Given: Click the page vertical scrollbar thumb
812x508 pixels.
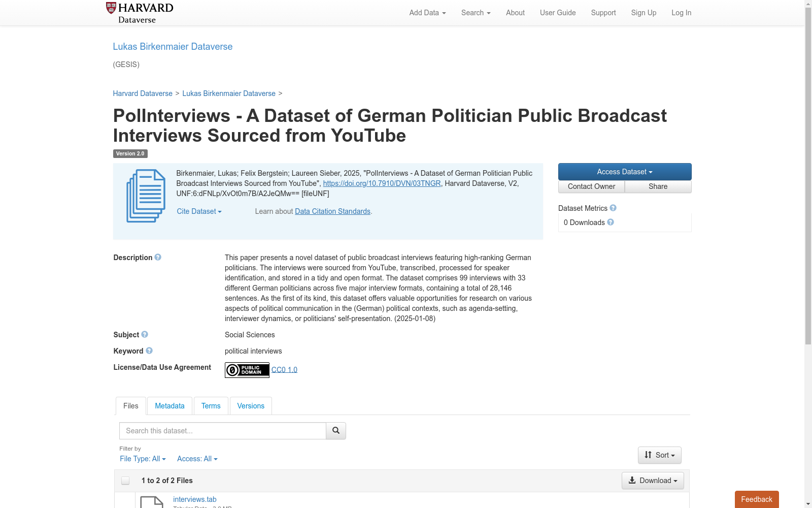Looking at the screenshot, I should 808,176.
